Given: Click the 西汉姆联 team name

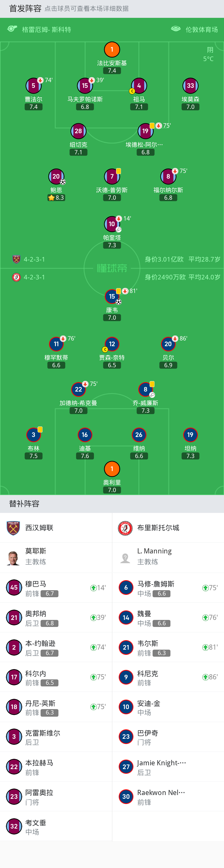Looking at the screenshot, I should (x=39, y=528).
